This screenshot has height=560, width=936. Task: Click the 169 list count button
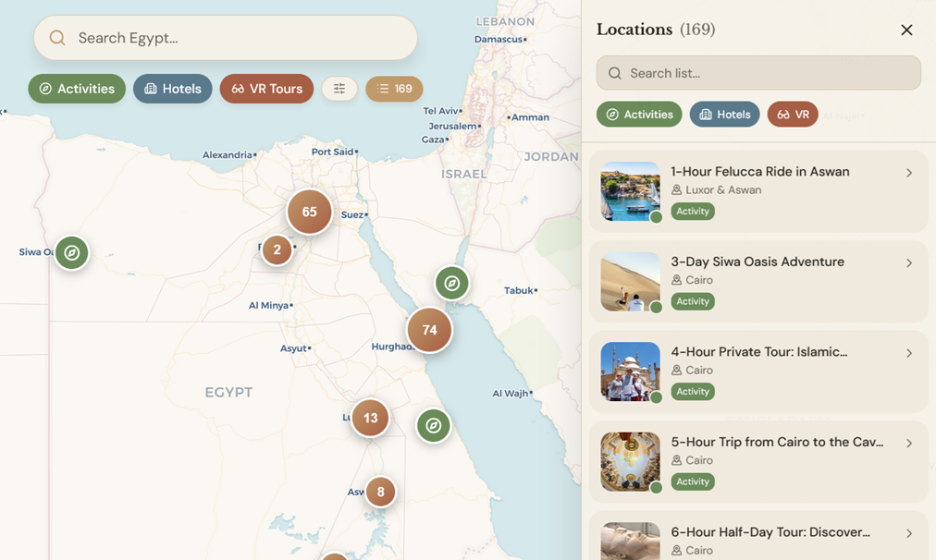click(x=394, y=89)
